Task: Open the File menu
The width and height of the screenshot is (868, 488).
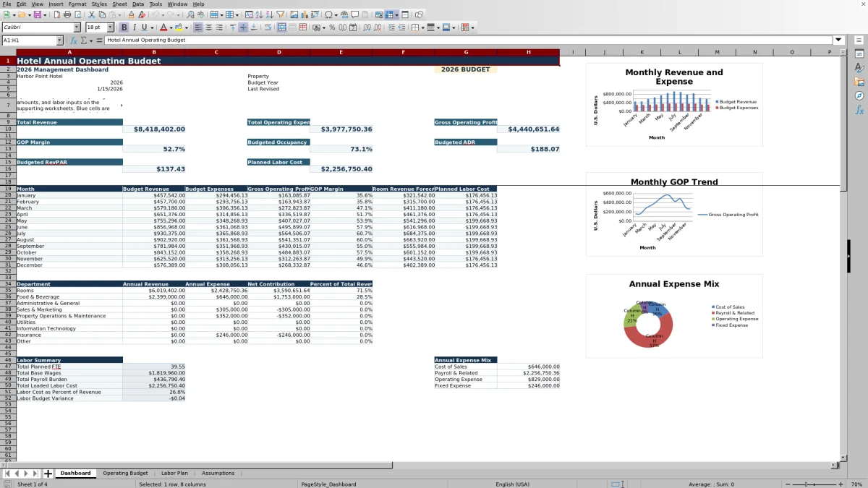Action: 7,4
